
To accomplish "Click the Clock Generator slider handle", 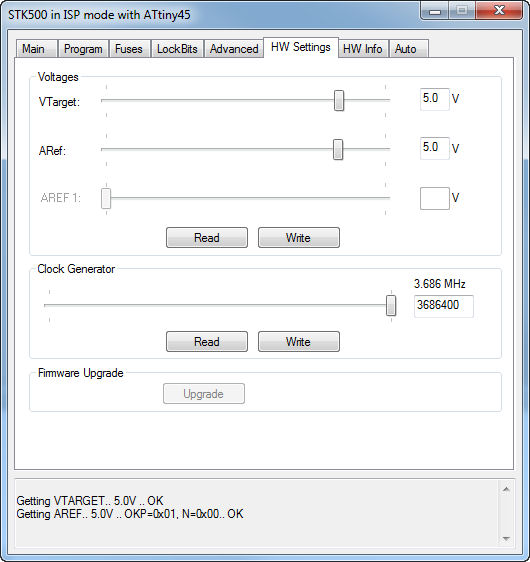I will [x=391, y=305].
